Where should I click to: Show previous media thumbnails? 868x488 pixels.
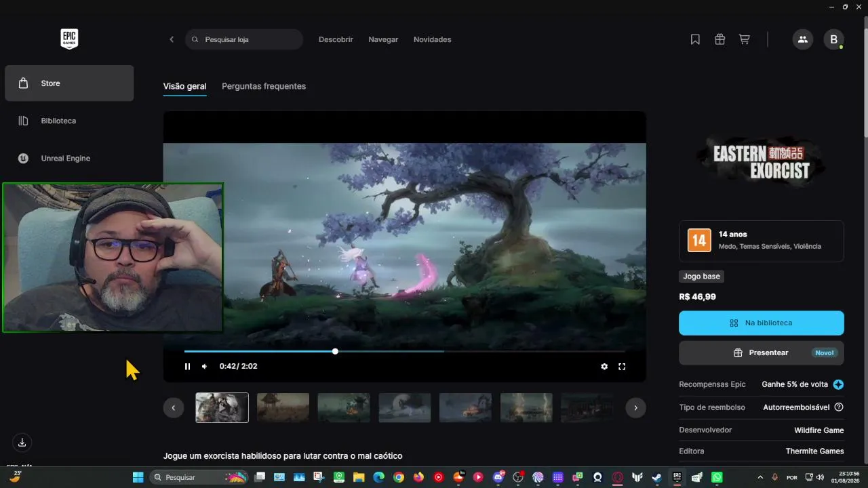174,407
